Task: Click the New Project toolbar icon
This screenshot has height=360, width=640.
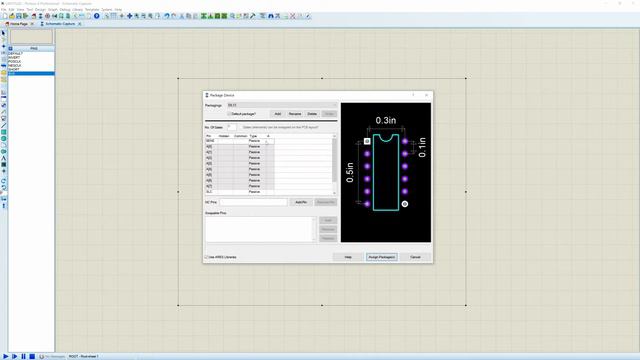Action: click(x=5, y=16)
